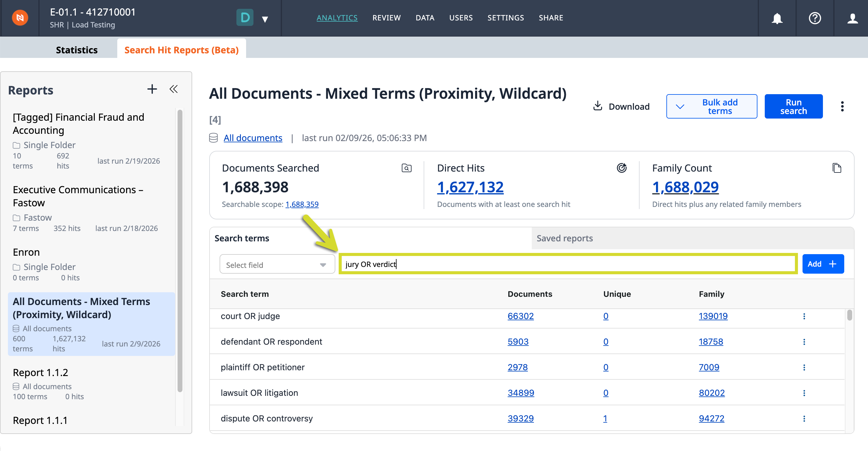Open unique count 1 for dispute OR controversy
Viewport: 868px width, 451px height.
click(605, 419)
